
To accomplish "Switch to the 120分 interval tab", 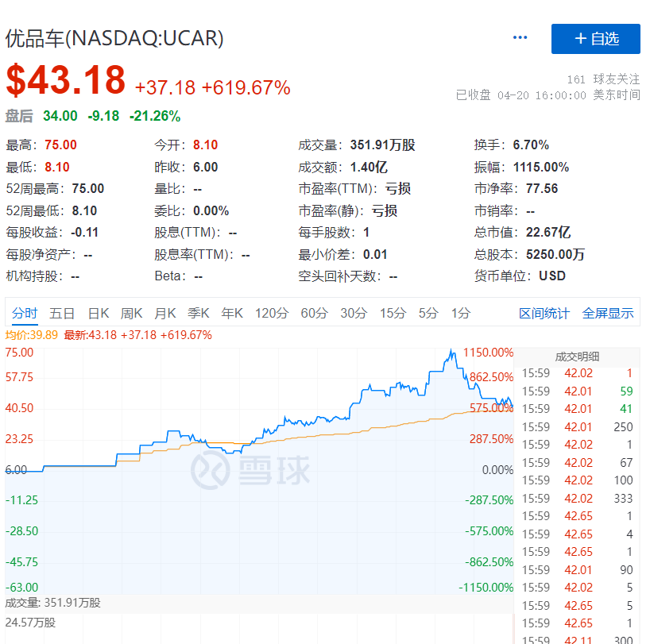I will [271, 313].
